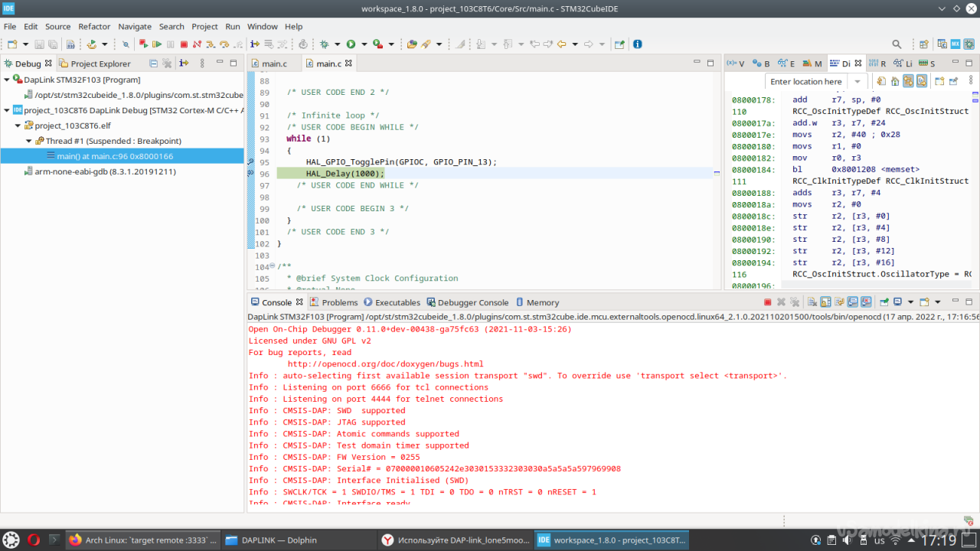980x551 pixels.
Task: Open the Navigate menu
Action: (x=135, y=26)
